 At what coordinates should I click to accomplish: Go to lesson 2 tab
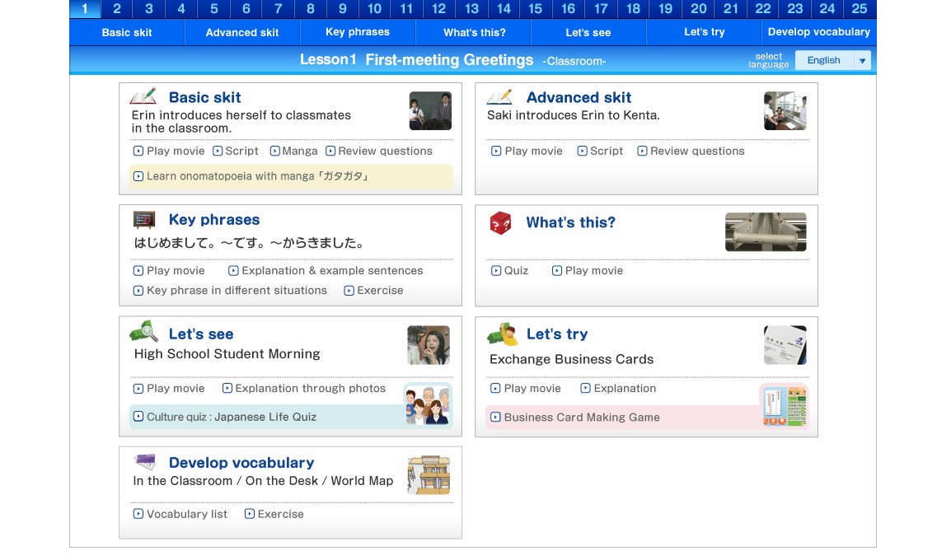[117, 9]
